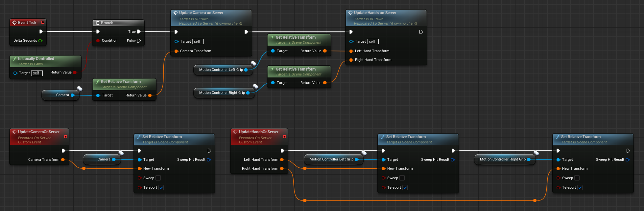This screenshot has width=644, height=211.
Task: Click the Delta Seconds green output pin
Action: coord(40,41)
